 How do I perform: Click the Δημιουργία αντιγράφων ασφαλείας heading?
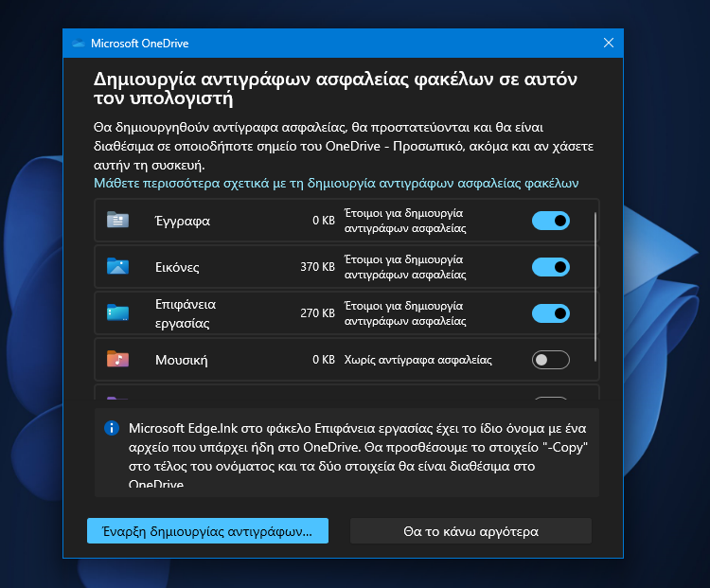point(335,88)
